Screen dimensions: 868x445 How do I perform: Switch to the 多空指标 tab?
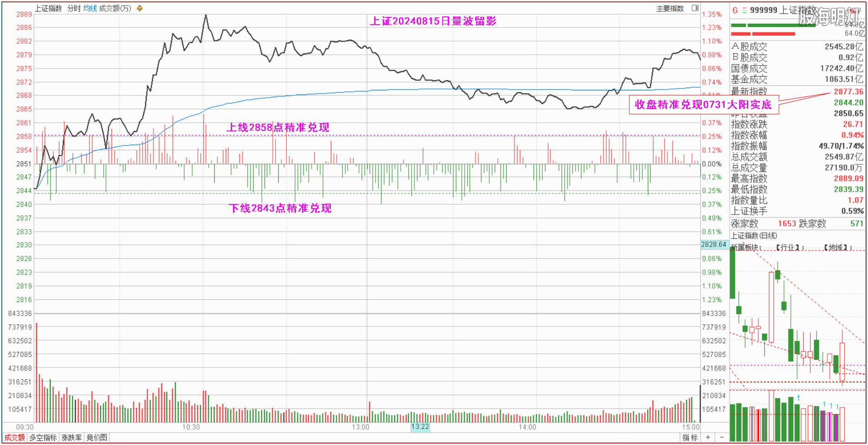click(x=43, y=437)
